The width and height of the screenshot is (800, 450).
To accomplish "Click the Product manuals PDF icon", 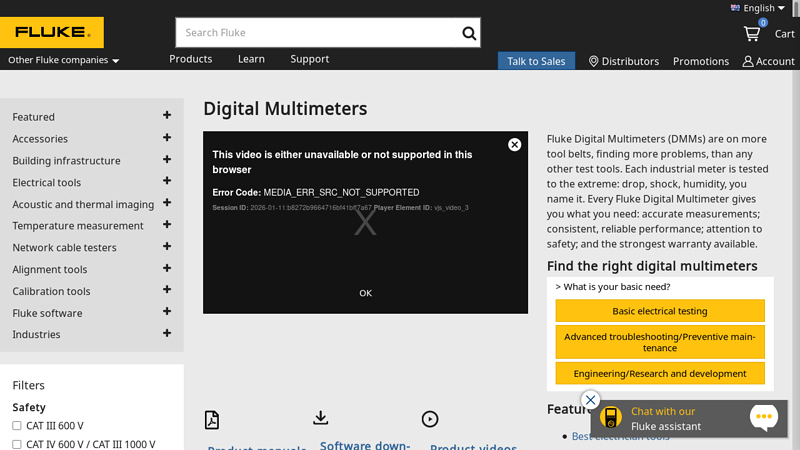I will 212,420.
